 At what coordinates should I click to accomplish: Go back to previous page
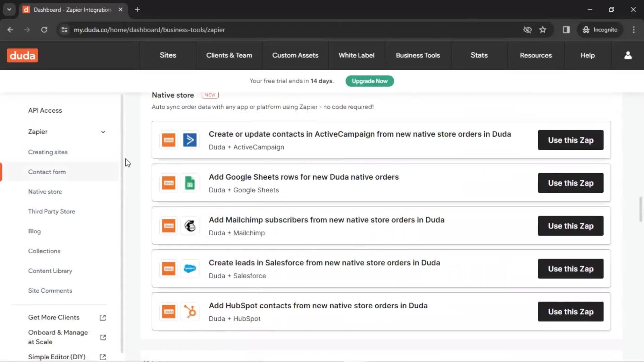(x=10, y=30)
